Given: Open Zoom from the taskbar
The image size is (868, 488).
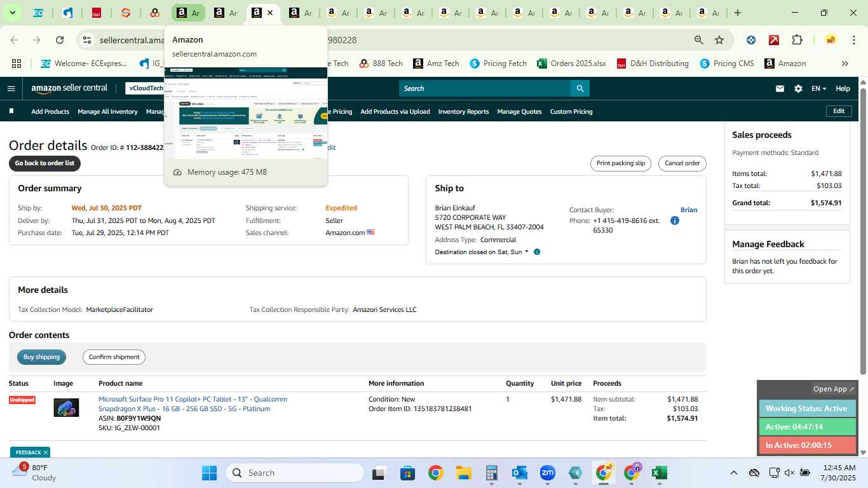Looking at the screenshot, I should point(548,473).
